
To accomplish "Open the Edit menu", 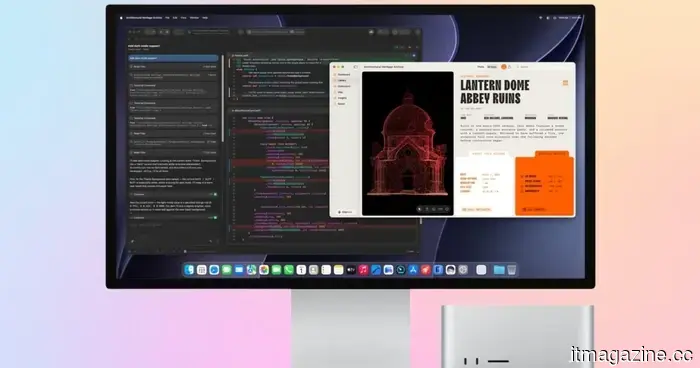I will 175,18.
